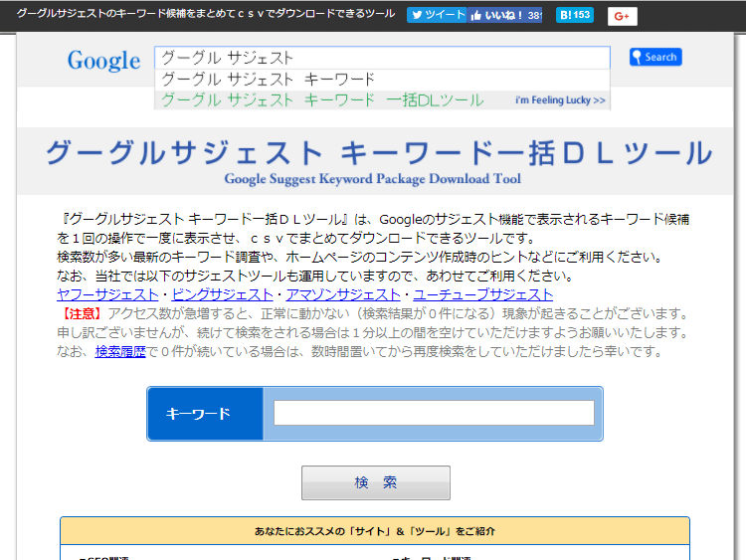Viewport: 746px width, 560px height.
Task: Share the page via the G+ button
Action: (x=623, y=16)
